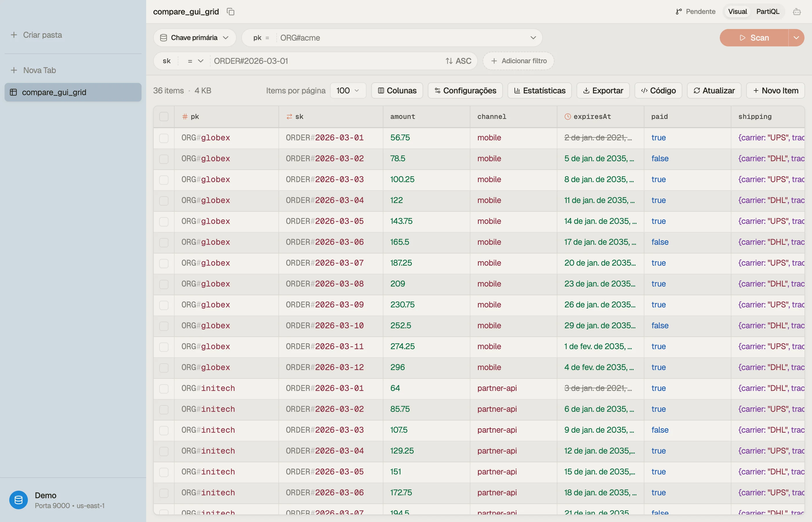The height and width of the screenshot is (522, 812).
Task: Select compare_gui_grid tab in sidebar
Action: [x=73, y=92]
